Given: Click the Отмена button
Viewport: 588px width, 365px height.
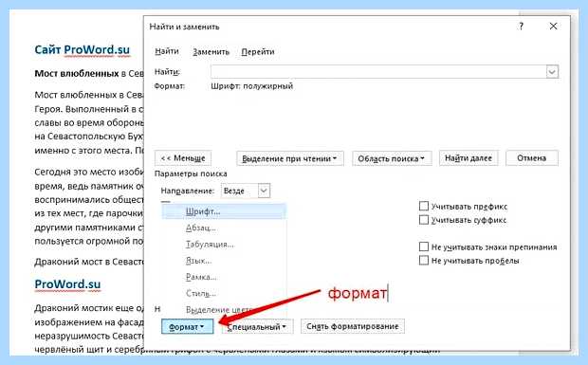Looking at the screenshot, I should (x=532, y=158).
